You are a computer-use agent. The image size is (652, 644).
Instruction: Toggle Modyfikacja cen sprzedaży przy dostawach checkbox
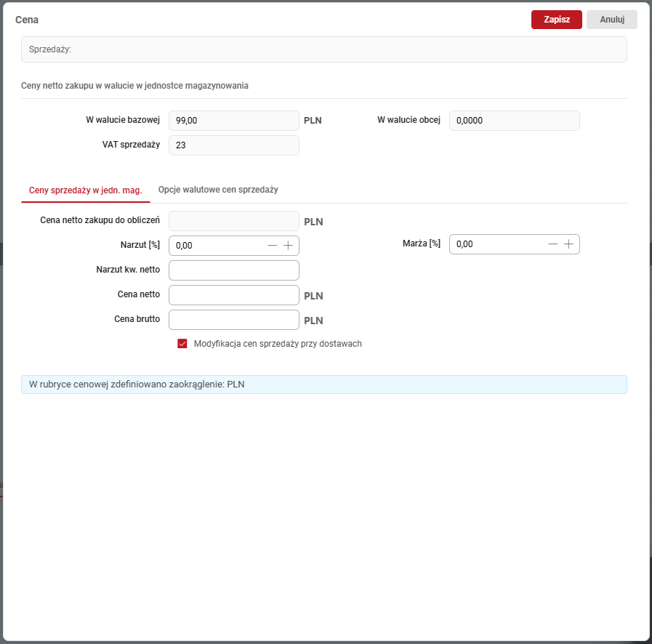click(x=182, y=344)
